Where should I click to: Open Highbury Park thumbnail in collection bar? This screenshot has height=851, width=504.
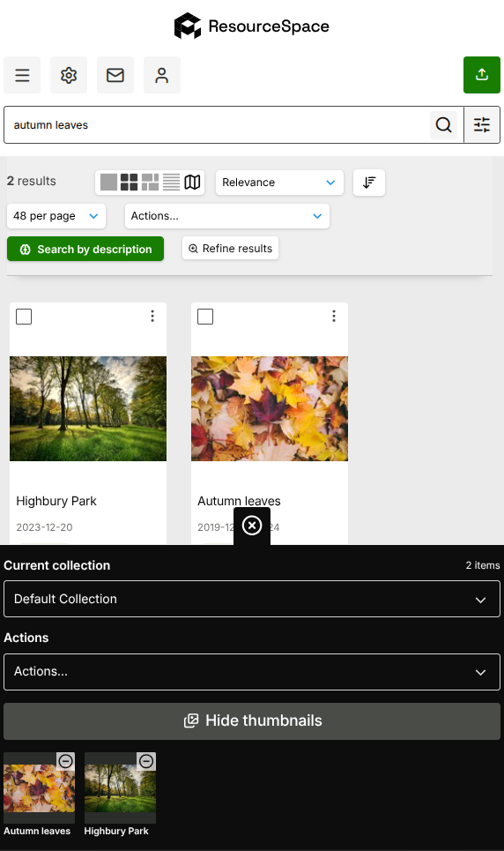click(120, 788)
